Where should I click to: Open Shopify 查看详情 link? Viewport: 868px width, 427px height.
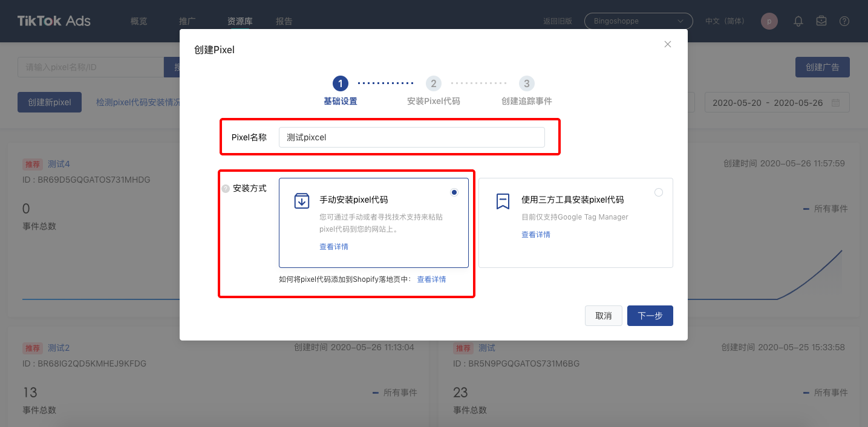click(x=431, y=279)
